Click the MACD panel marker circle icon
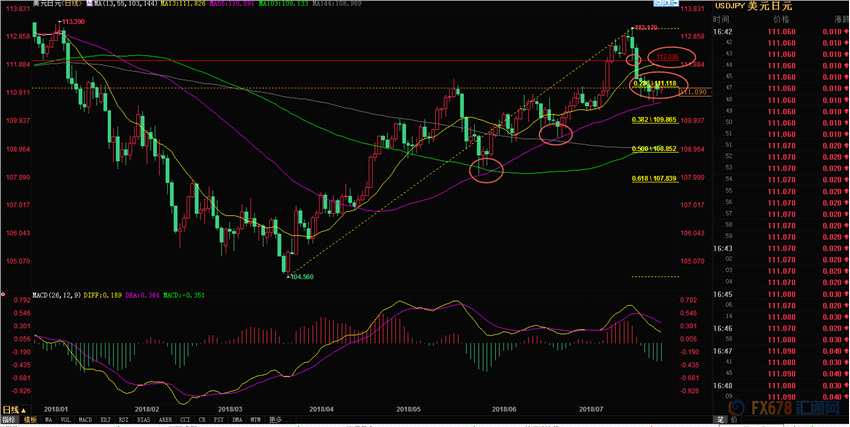The width and height of the screenshot is (850, 427). coord(3,295)
